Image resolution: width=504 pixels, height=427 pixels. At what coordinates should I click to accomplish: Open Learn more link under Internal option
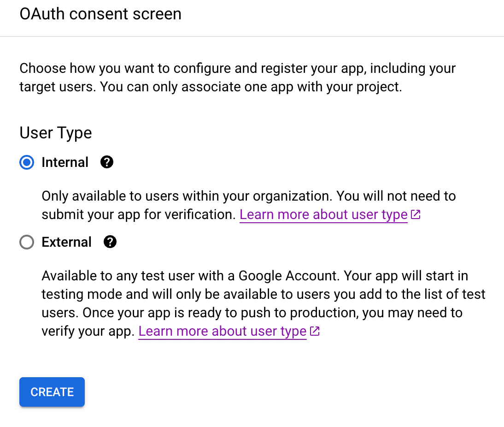pyautogui.click(x=323, y=215)
